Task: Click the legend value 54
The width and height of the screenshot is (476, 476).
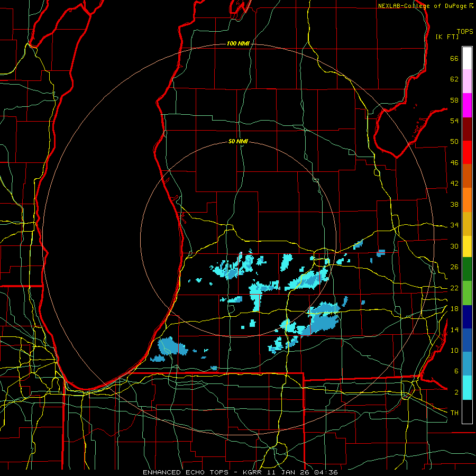Action: point(454,121)
